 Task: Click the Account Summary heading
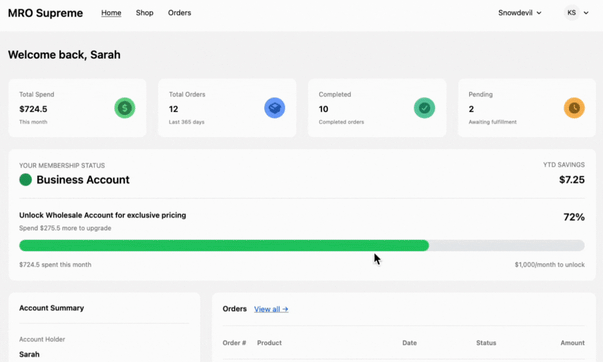point(52,308)
